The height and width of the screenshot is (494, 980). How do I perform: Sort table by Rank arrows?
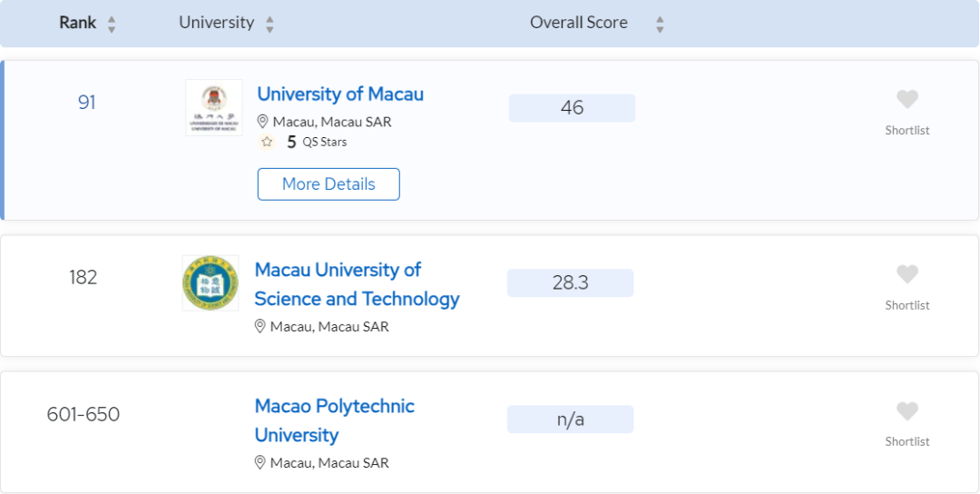coord(112,25)
